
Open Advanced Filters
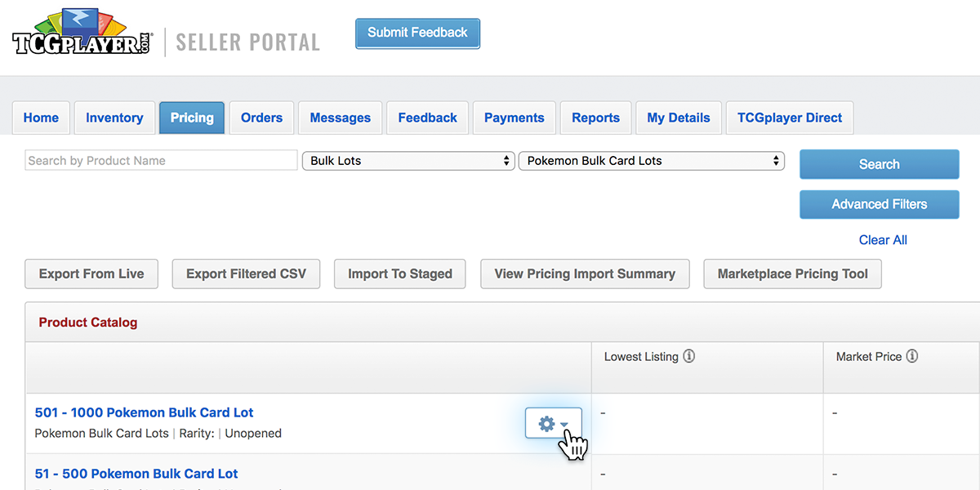click(x=880, y=204)
